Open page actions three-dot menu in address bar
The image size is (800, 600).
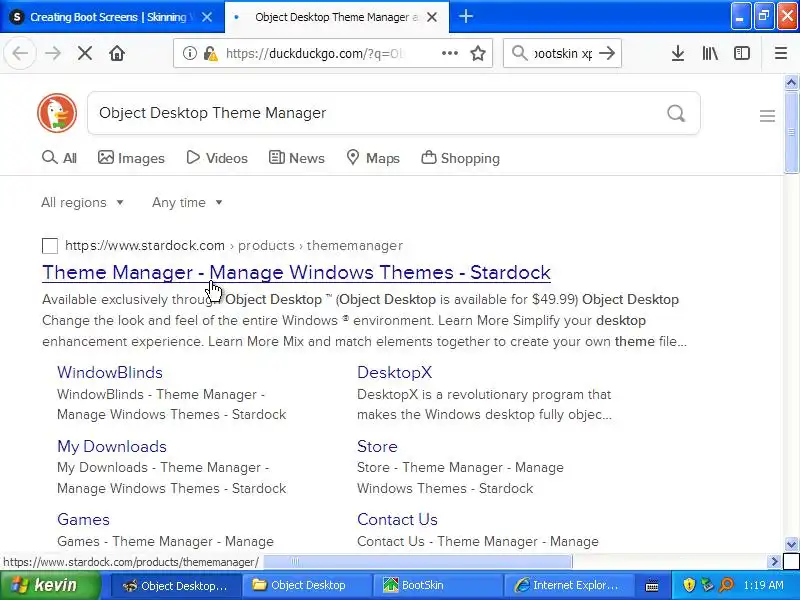click(x=449, y=53)
